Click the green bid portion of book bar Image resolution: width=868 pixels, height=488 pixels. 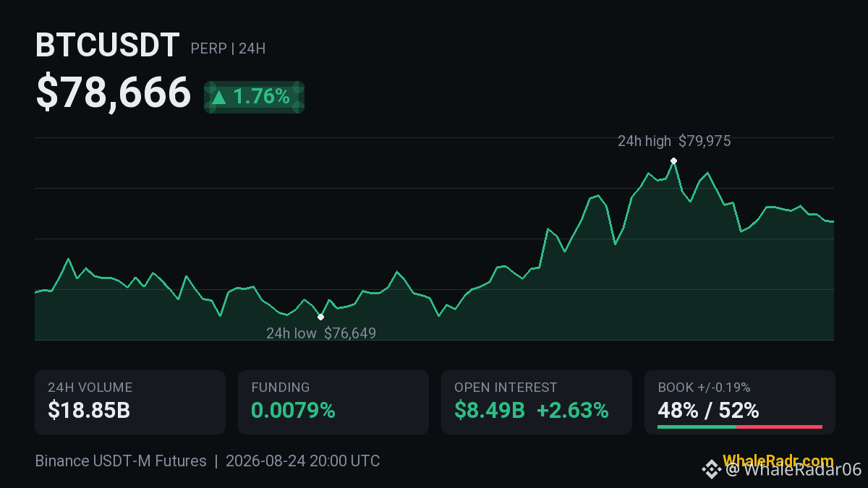coord(697,427)
